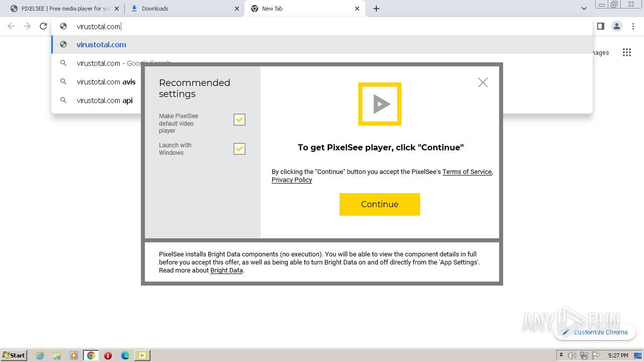Click the browser forward arrow
This screenshot has width=644, height=362.
point(27,26)
